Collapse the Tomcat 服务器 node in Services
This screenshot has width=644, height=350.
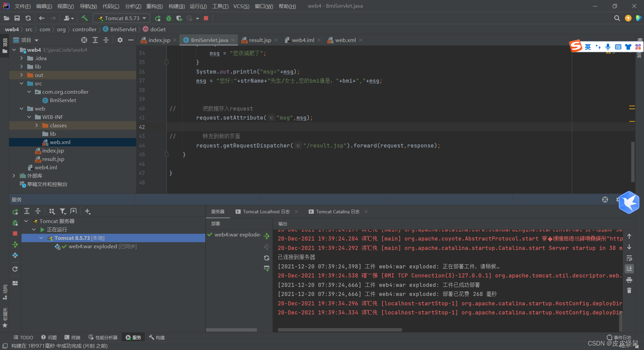pos(26,221)
